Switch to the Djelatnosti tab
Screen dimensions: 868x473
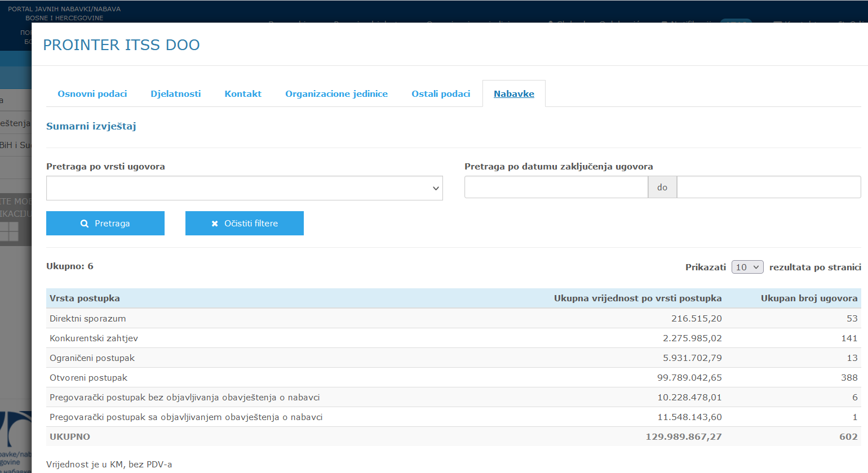(x=176, y=94)
